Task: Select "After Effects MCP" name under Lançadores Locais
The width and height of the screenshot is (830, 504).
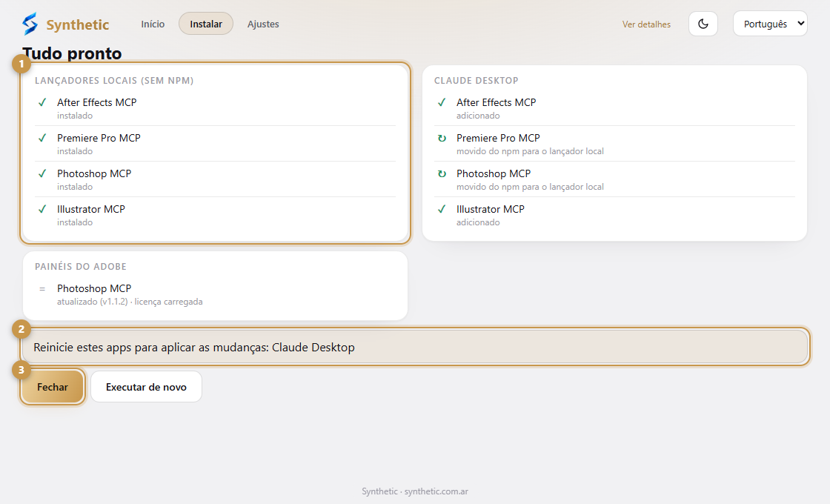Action: coord(97,102)
